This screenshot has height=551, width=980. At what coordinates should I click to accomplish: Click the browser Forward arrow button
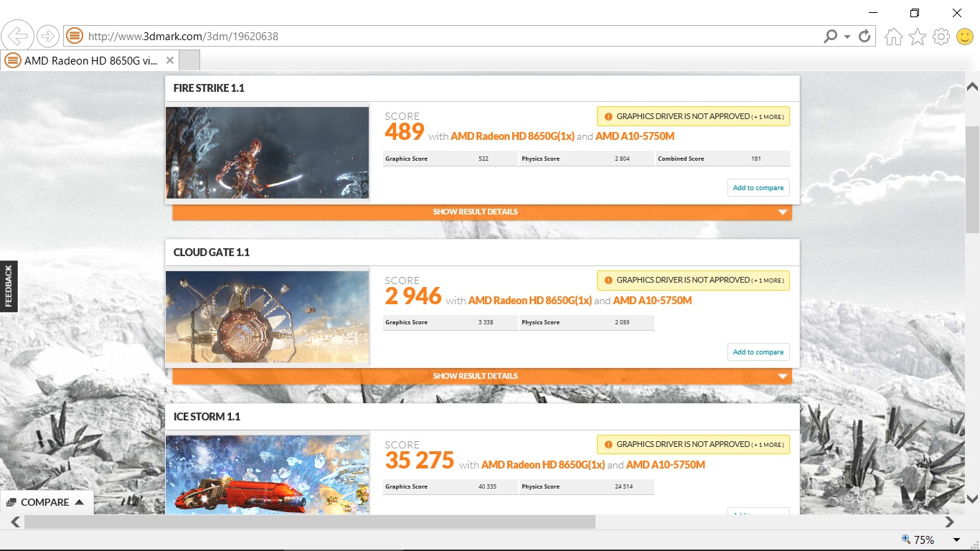(47, 35)
